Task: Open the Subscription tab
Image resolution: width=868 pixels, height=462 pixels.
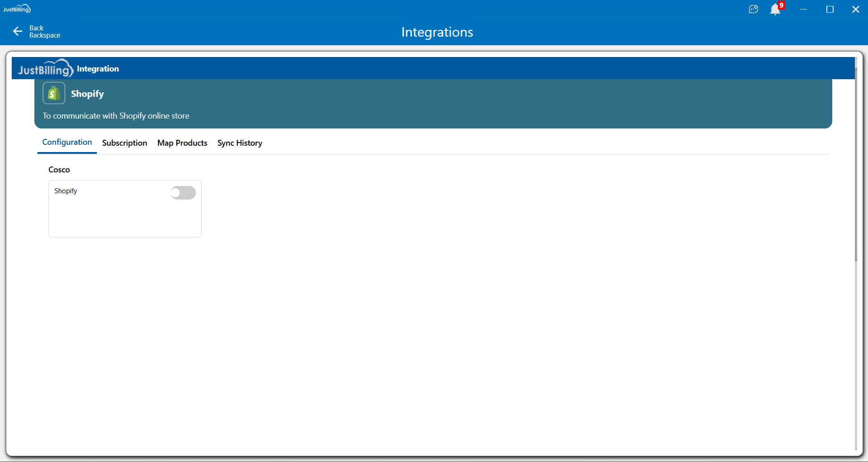Action: click(124, 143)
